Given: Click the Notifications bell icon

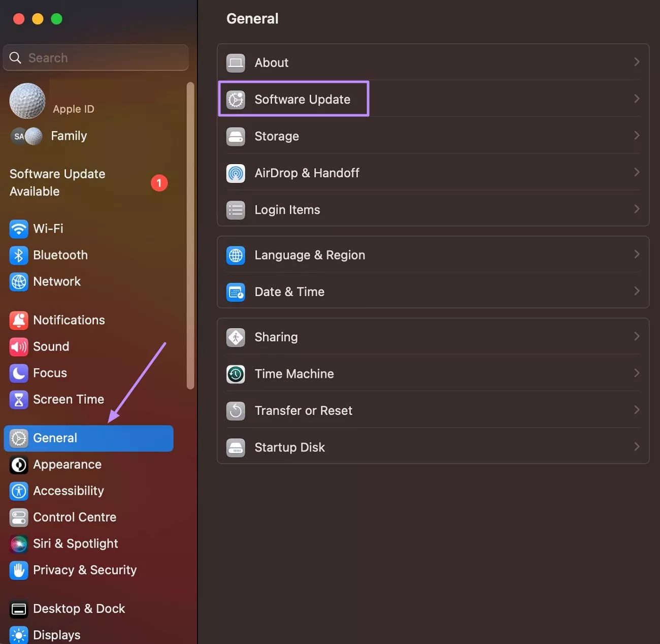Looking at the screenshot, I should pyautogui.click(x=19, y=320).
